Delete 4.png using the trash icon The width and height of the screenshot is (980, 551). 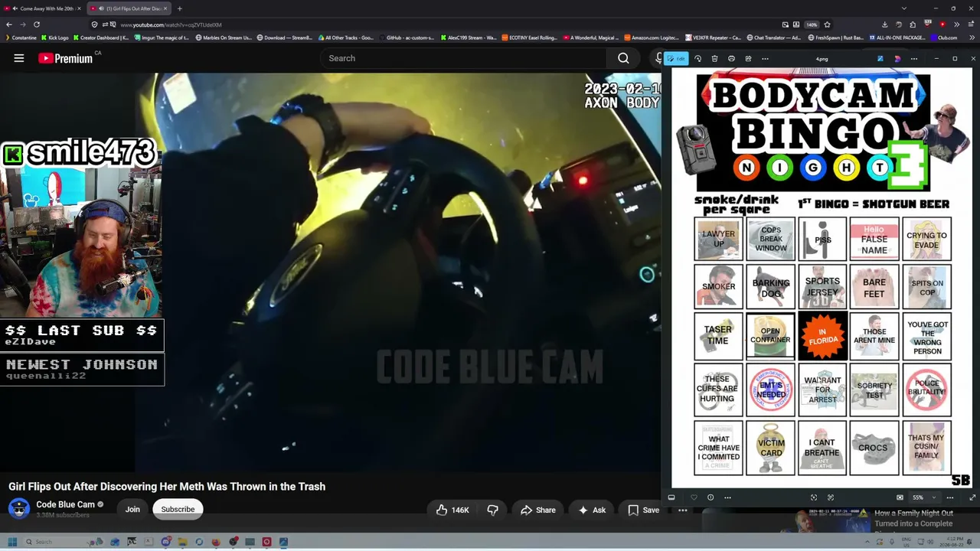click(x=714, y=59)
